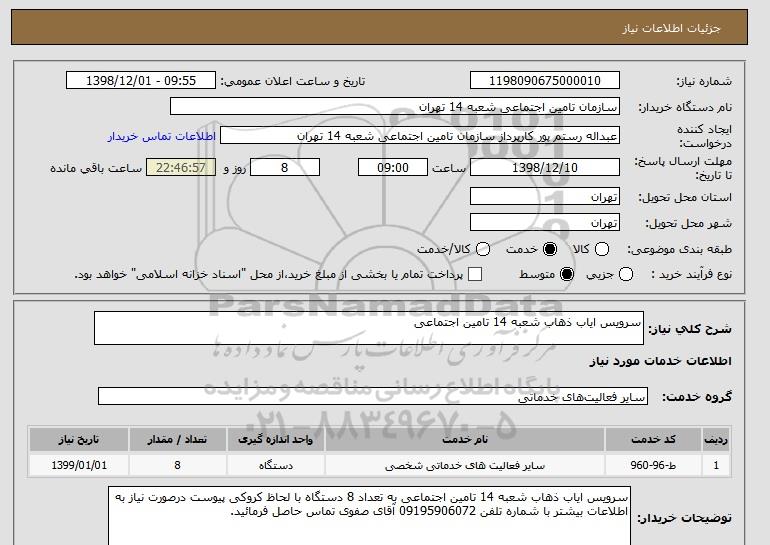This screenshot has width=770, height=545.
Task: Click the date cell 1399/01/01
Action: [79, 465]
